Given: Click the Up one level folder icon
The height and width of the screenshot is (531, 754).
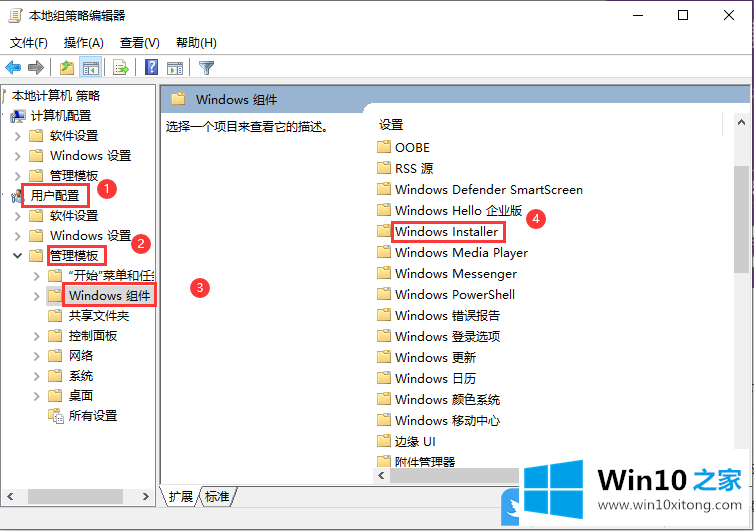Looking at the screenshot, I should click(67, 68).
